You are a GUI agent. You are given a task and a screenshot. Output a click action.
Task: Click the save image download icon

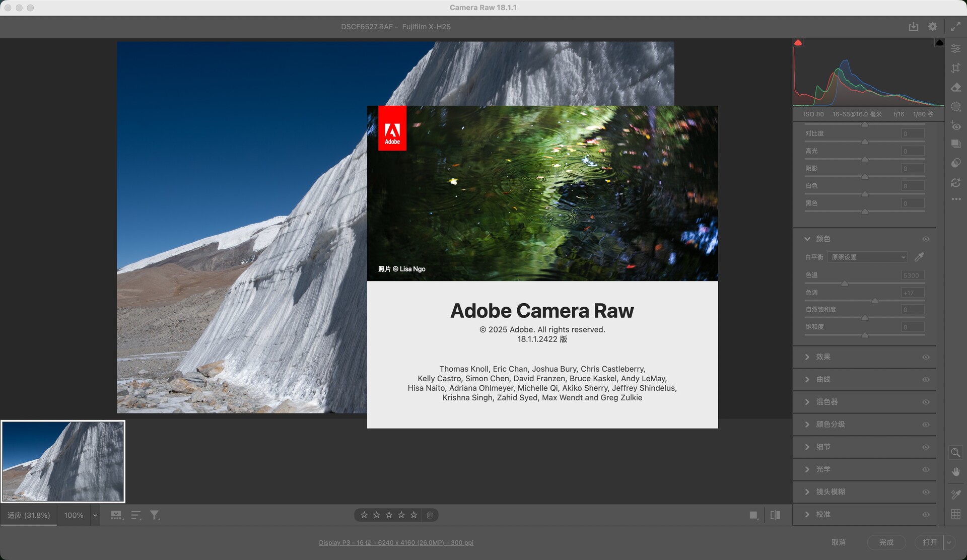pos(913,27)
